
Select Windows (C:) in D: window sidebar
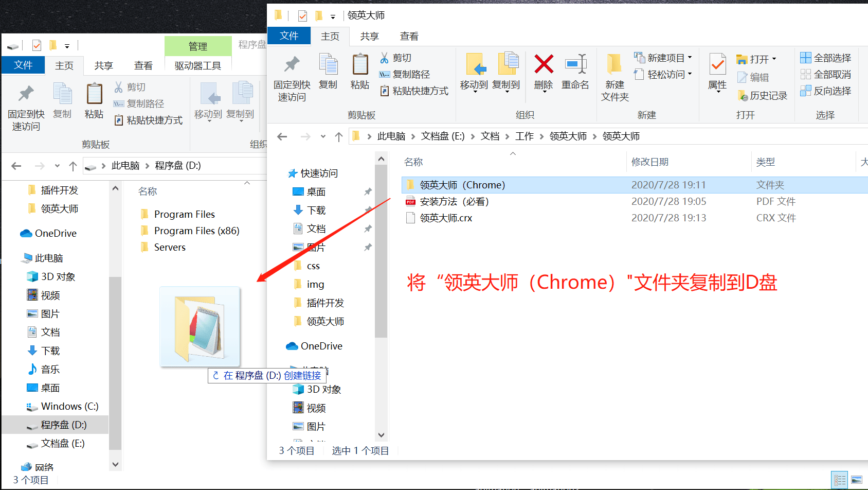tap(62, 406)
